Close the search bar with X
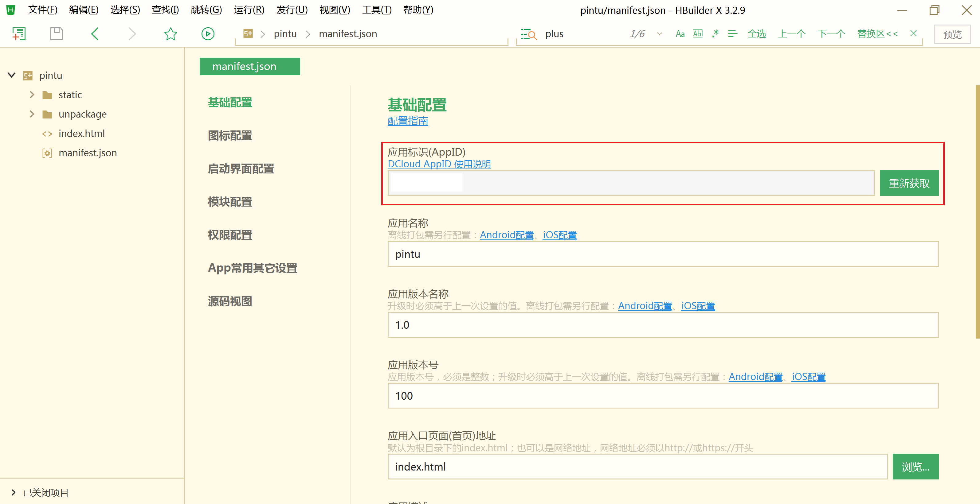 click(913, 33)
